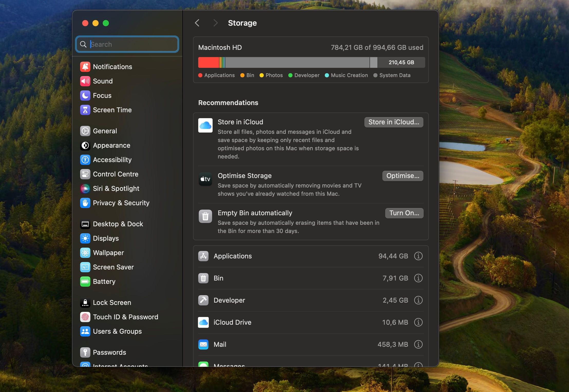The width and height of the screenshot is (569, 392).
Task: Show info details for Bin storage
Action: [x=418, y=278]
